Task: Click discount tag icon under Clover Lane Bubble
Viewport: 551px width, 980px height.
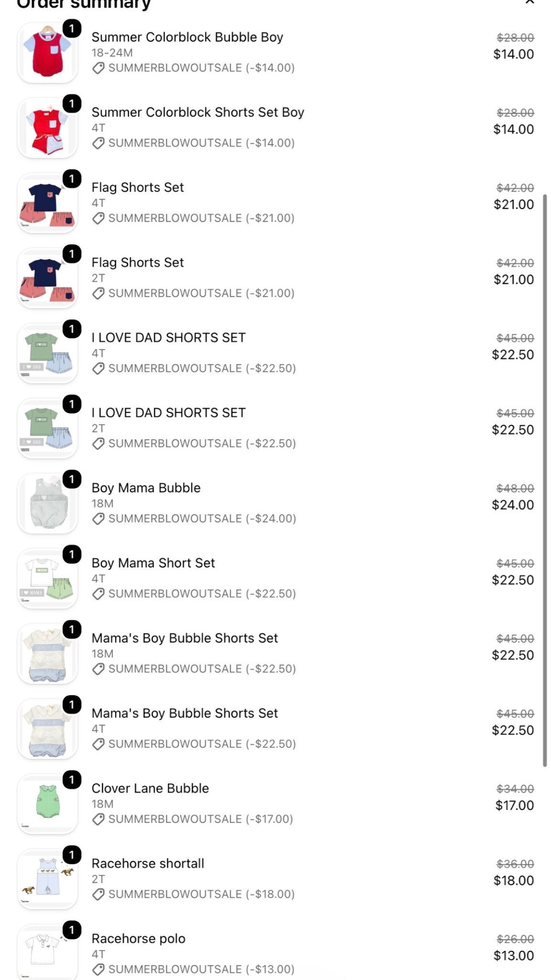Action: (98, 819)
